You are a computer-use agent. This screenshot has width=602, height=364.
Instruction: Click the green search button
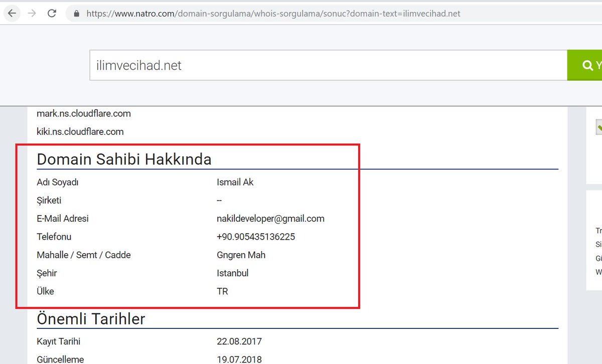click(585, 65)
